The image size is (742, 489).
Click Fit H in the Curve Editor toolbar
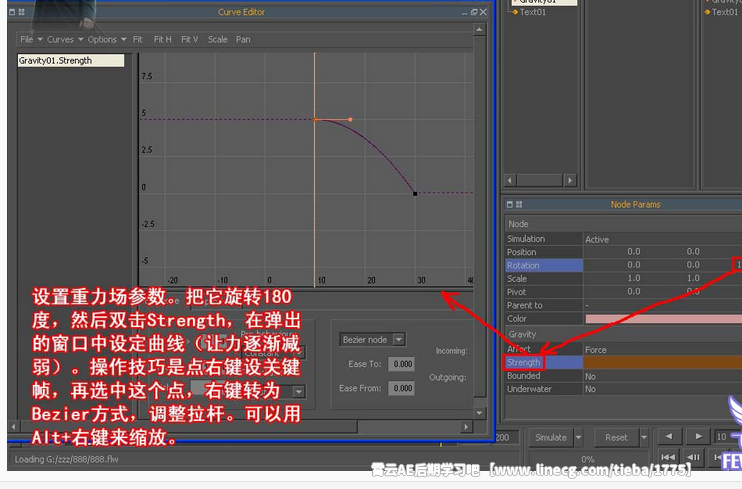coord(162,39)
